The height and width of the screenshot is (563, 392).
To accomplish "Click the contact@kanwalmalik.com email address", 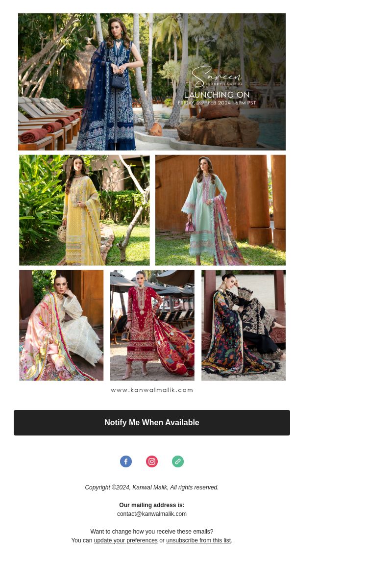I will pos(152,514).
